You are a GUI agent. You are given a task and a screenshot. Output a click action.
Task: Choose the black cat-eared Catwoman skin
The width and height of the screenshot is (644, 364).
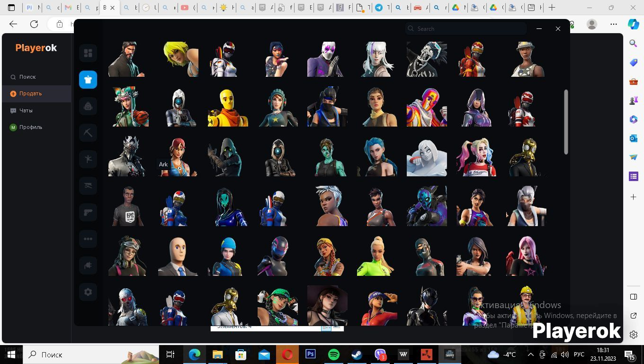coord(427,306)
